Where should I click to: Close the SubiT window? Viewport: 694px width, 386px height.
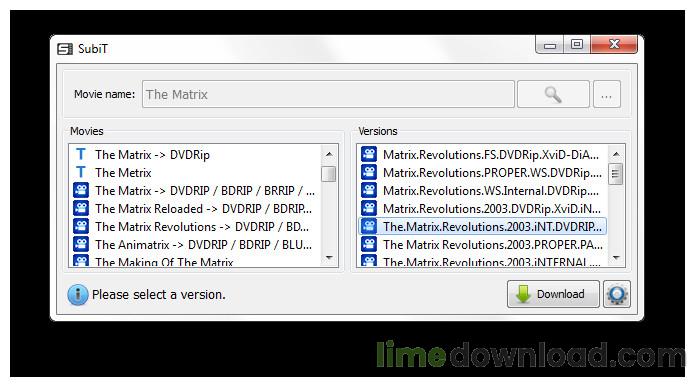614,44
